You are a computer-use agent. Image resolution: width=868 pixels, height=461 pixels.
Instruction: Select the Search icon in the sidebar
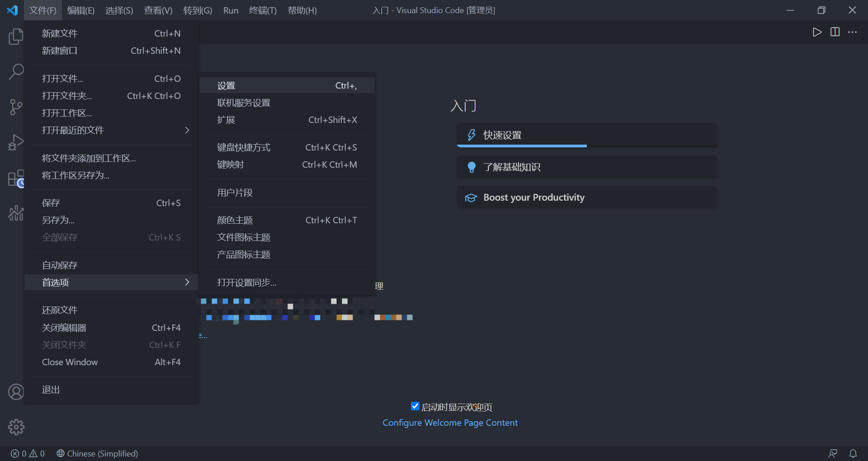(16, 71)
